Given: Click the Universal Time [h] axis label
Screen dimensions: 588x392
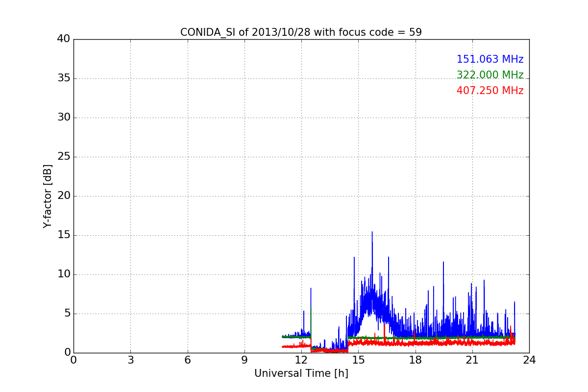Looking at the screenshot, I should click(301, 373).
